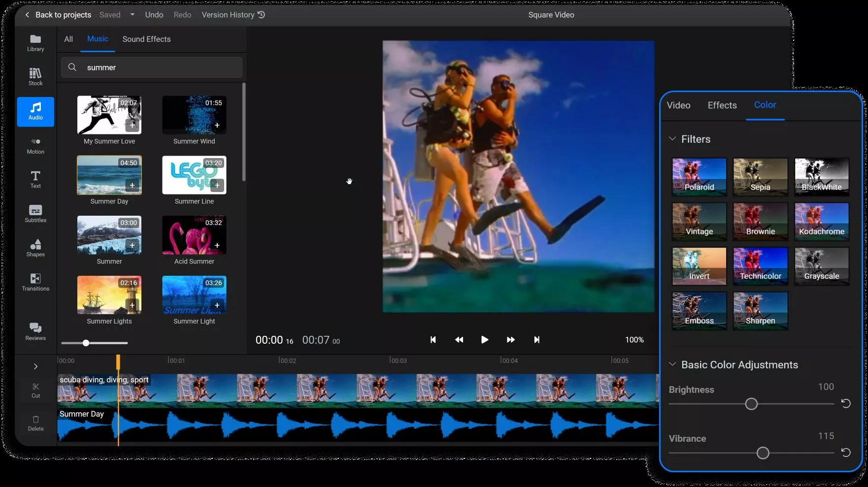Viewport: 868px width, 487px height.
Task: Click the Delete tool
Action: pos(35,422)
